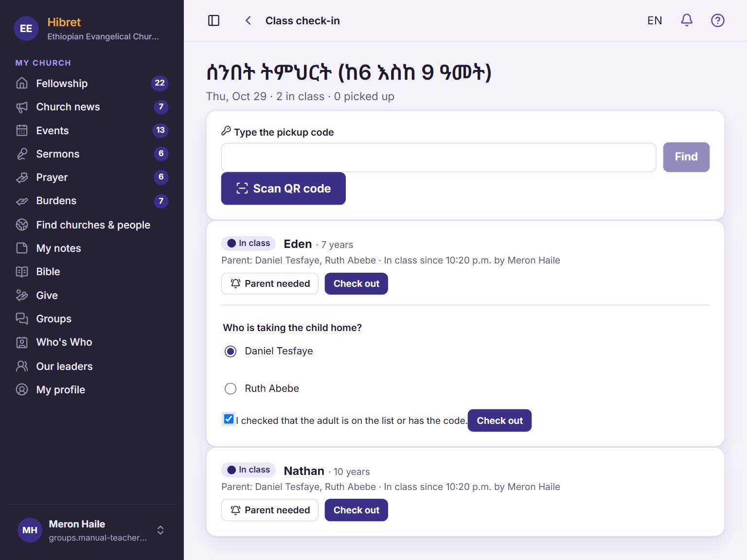
Task: Open the Fellowship menu item
Action: [92, 83]
